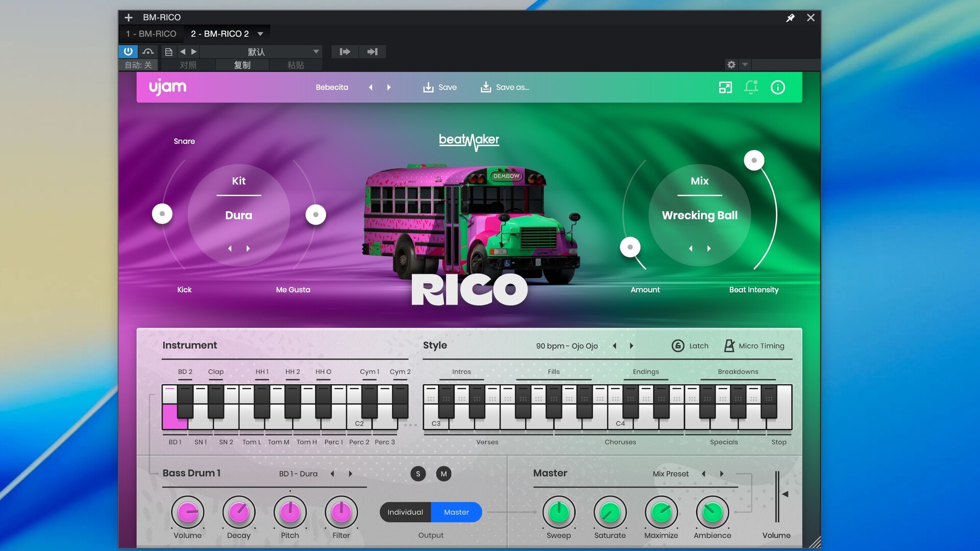Screen dimensions: 980x551
Task: Click the Sweep knob
Action: [559, 512]
